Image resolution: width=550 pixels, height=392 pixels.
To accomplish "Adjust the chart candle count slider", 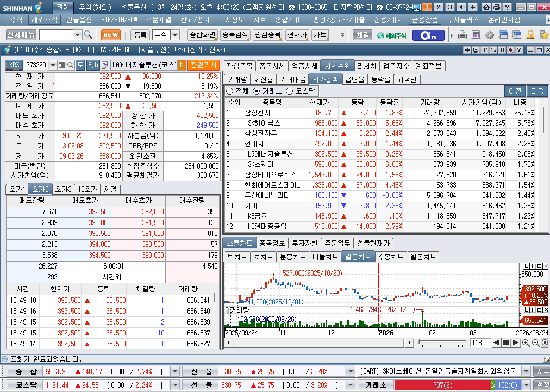I will (443, 343).
